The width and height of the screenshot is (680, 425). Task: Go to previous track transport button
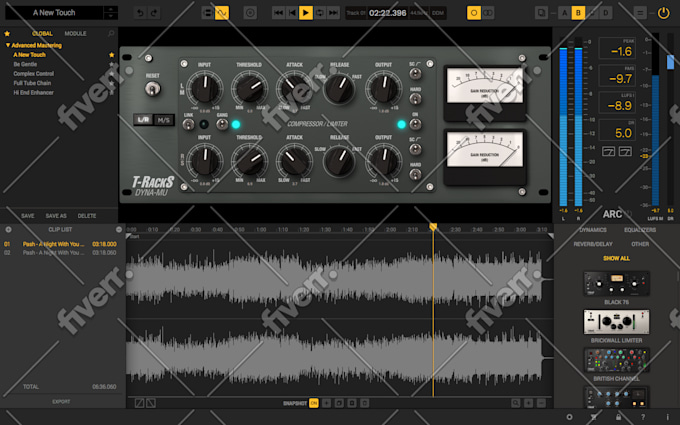292,13
